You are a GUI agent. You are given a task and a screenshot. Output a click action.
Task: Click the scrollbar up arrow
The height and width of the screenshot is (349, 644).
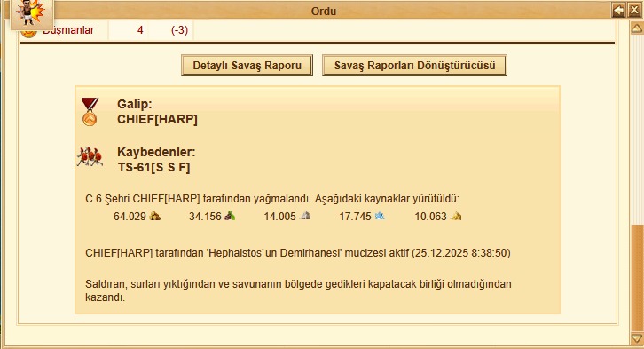tap(637, 28)
